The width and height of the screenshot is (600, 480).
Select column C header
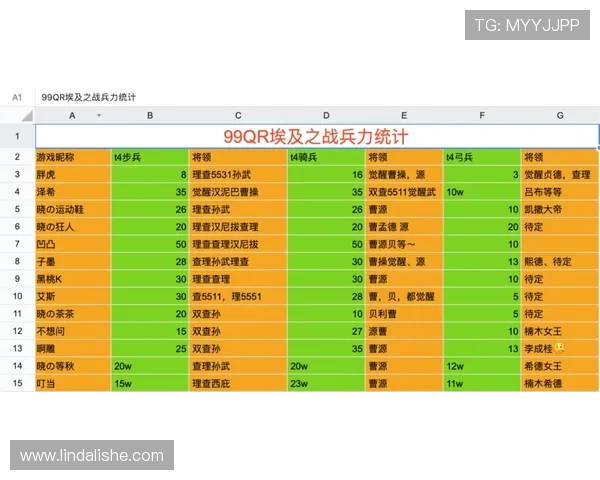[x=238, y=115]
